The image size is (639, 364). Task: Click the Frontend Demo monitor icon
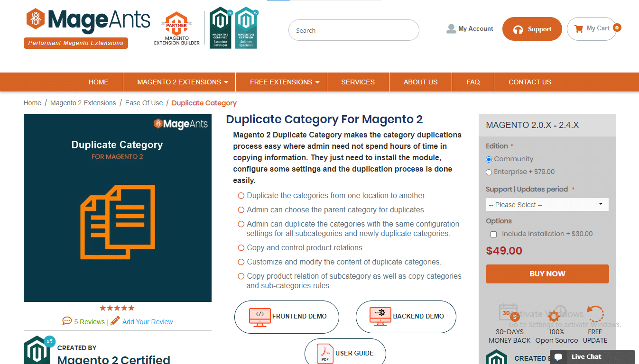tap(260, 317)
